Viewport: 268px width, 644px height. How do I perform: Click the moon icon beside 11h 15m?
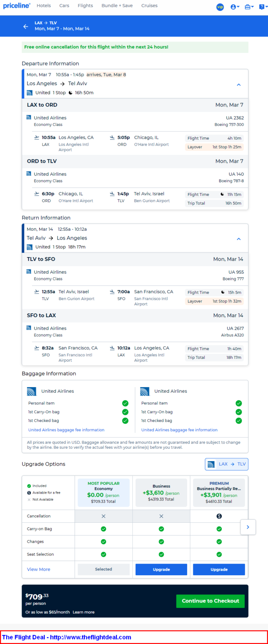[222, 194]
